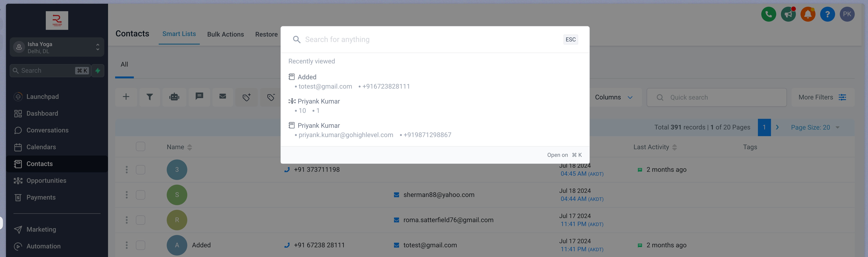The width and height of the screenshot is (868, 257).
Task: Click the green phone dialer icon
Action: point(768,15)
